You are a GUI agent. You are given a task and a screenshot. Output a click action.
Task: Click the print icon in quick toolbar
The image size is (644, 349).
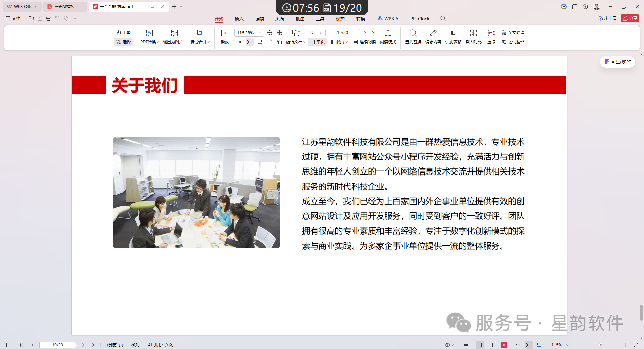49,18
